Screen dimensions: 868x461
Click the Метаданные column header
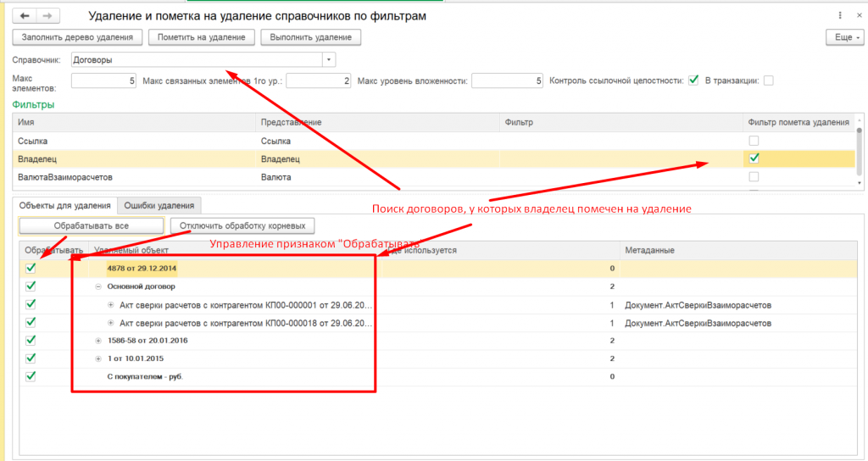tap(738, 250)
